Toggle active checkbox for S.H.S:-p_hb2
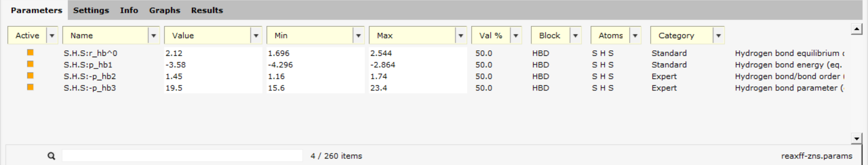 [x=30, y=76]
